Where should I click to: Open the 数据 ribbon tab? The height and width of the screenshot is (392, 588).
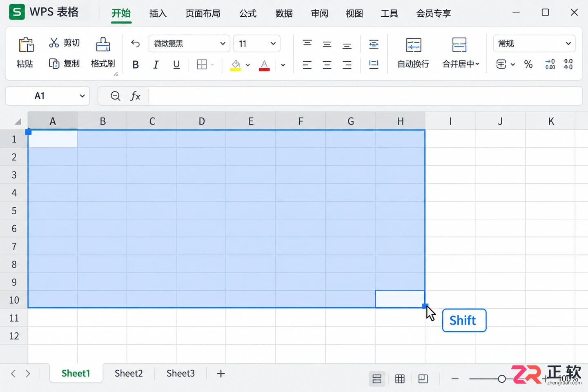pos(284,13)
